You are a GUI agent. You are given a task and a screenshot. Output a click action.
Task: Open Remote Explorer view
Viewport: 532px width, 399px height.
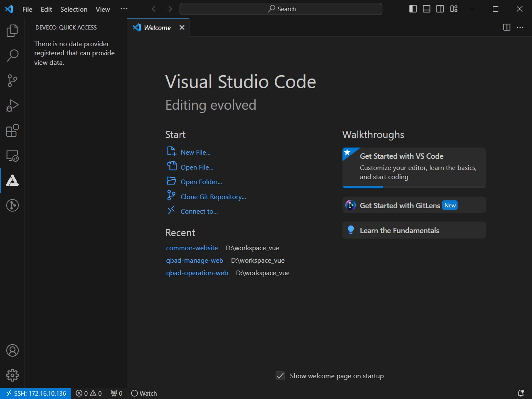[12, 156]
